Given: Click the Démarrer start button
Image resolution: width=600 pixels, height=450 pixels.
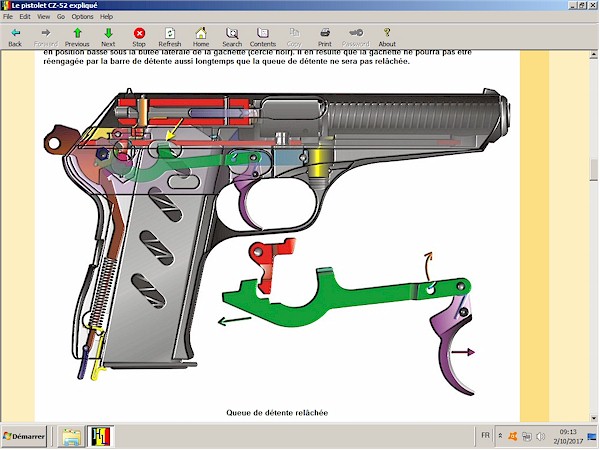Looking at the screenshot, I should 24,436.
